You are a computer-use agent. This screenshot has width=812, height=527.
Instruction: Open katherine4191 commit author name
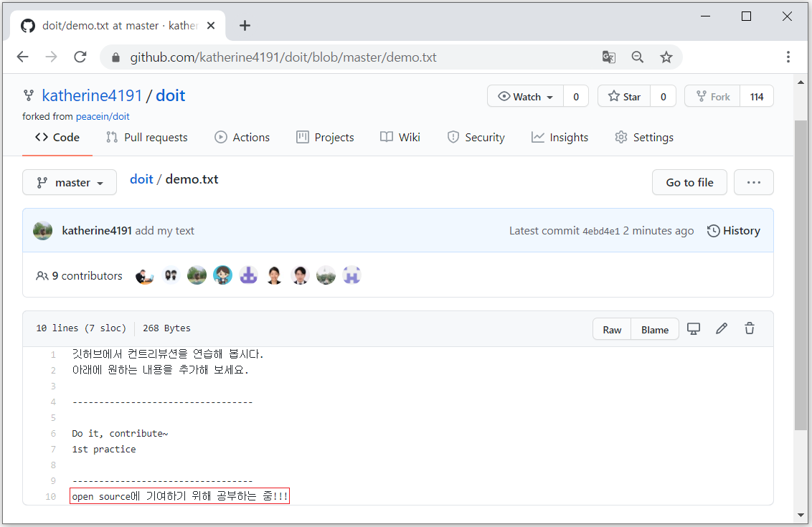pyautogui.click(x=97, y=231)
